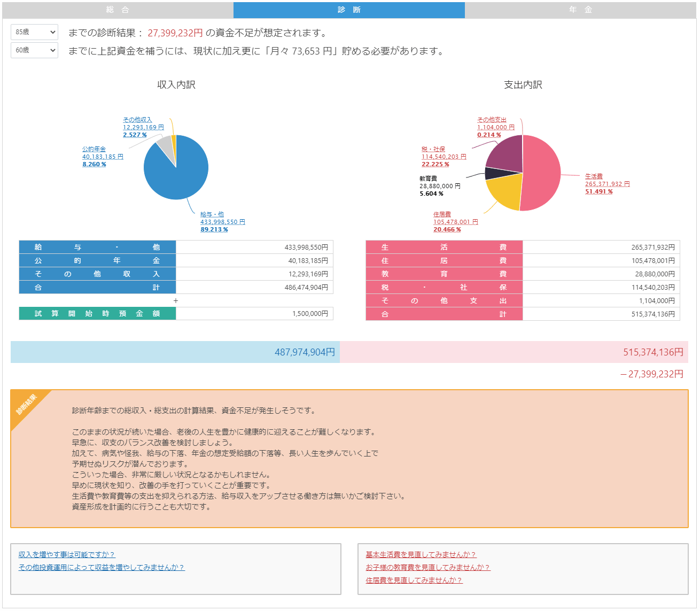Open link 収入を増やす事は可能ですか？

[67, 554]
